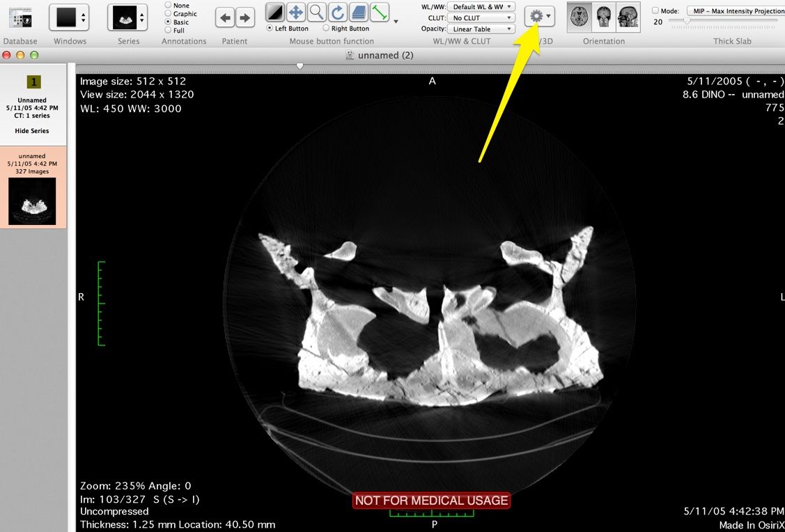
Task: Select the Move/Pan tool
Action: click(295, 12)
